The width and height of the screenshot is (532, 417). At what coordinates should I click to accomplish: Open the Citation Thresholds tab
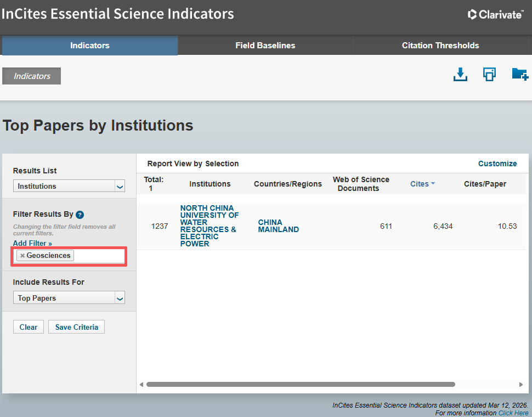click(x=440, y=46)
